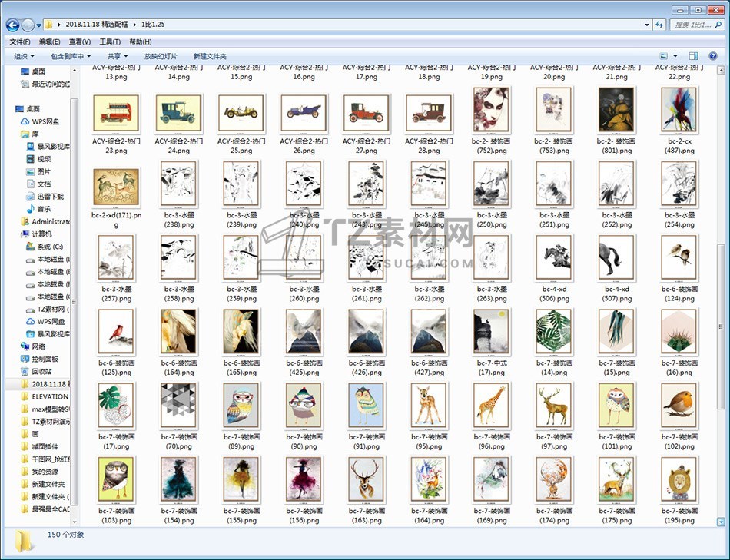Click the file list scroll-down arrow
730x560 pixels.
721,522
